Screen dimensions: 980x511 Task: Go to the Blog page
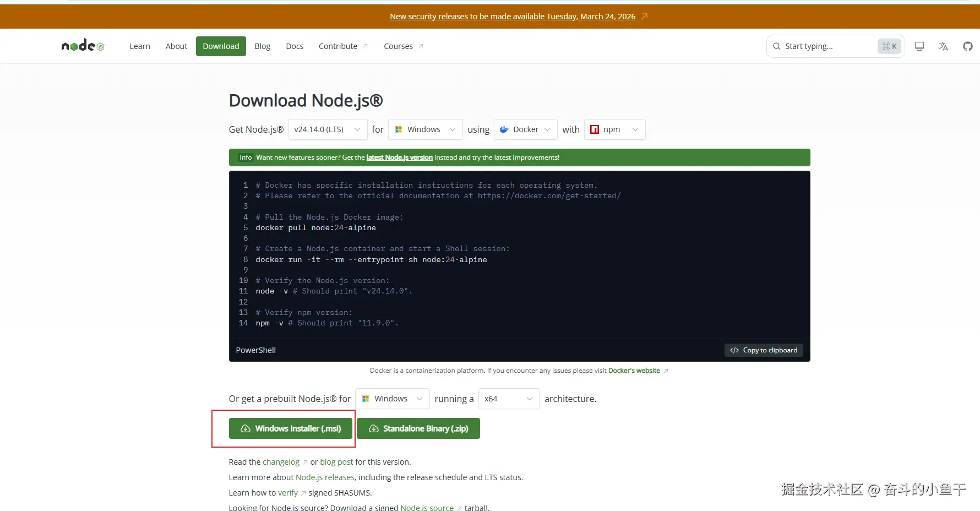click(x=262, y=46)
